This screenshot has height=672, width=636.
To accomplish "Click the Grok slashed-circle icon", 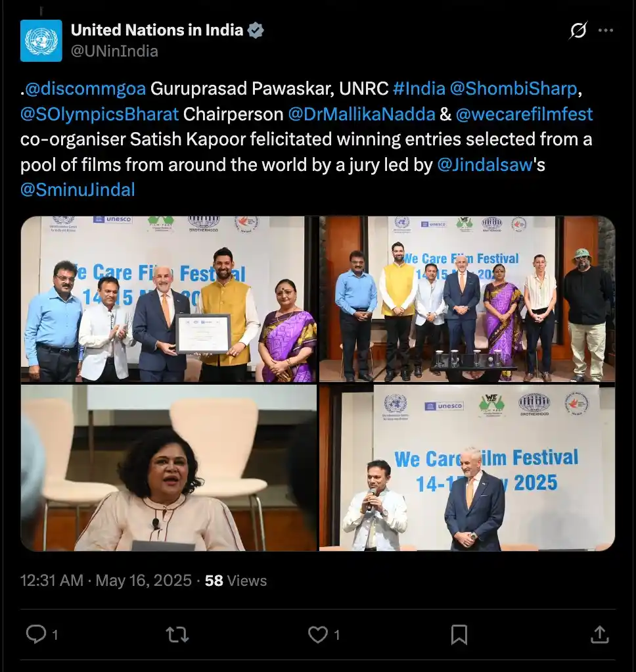I will 578,30.
